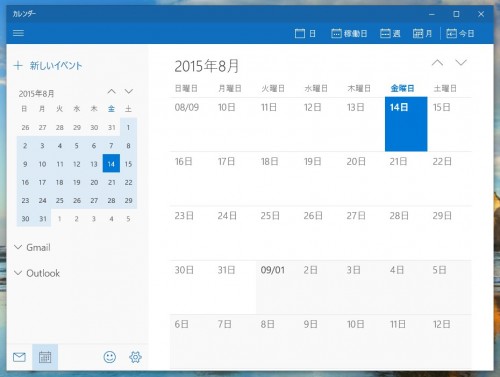Select the 12日 cell in bottom row
Screen dimensions: 500x377
pos(449,342)
